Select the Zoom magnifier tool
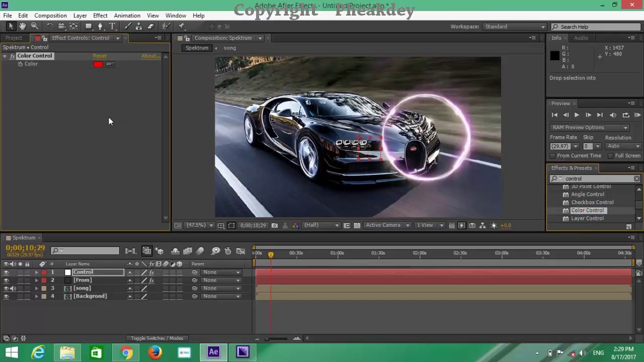Viewport: 644px width, 362px height. point(35,26)
